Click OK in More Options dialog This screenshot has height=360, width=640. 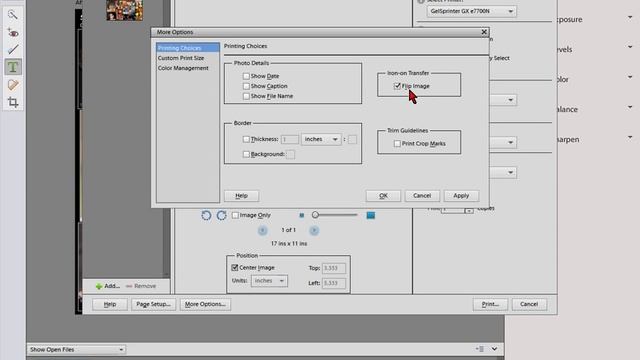tap(383, 196)
